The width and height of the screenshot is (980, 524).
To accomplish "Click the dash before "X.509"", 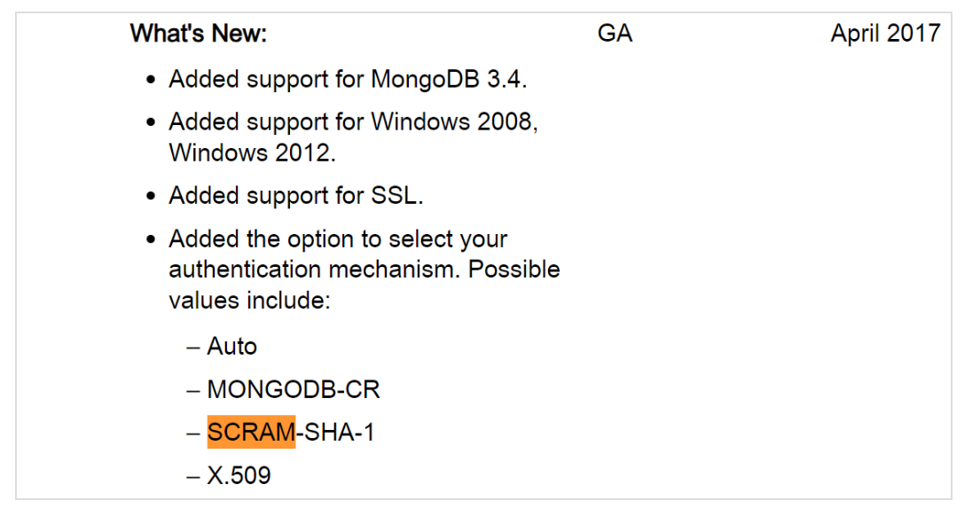I will (x=193, y=476).
